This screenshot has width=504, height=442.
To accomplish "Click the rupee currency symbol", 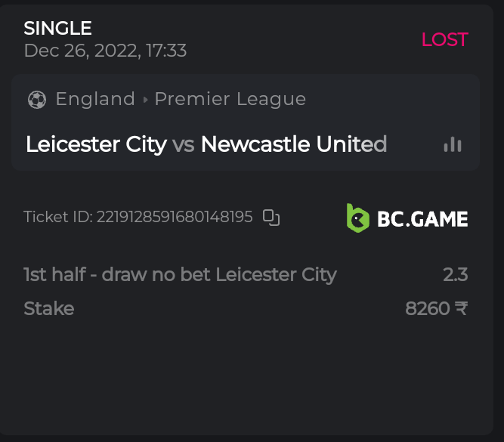I will 462,308.
